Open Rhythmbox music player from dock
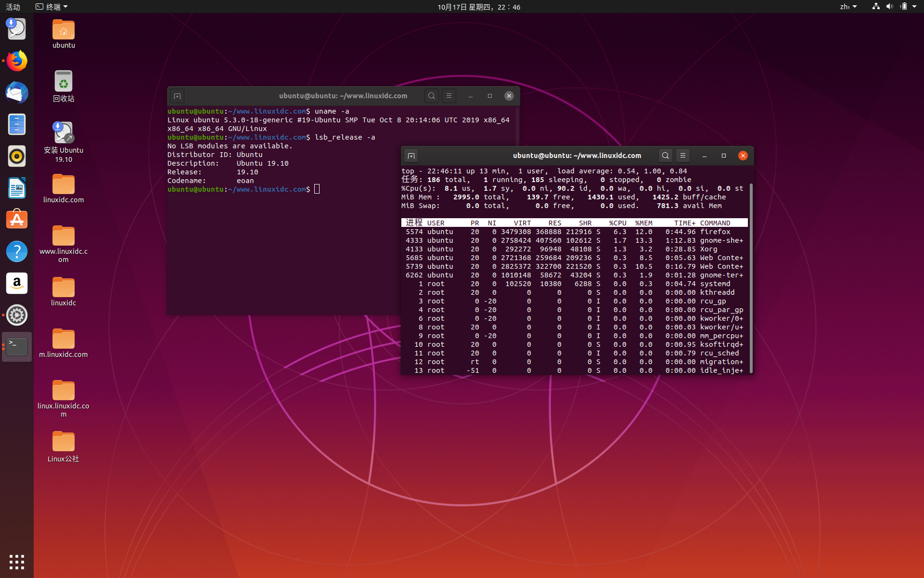The image size is (924, 578). pos(17,156)
